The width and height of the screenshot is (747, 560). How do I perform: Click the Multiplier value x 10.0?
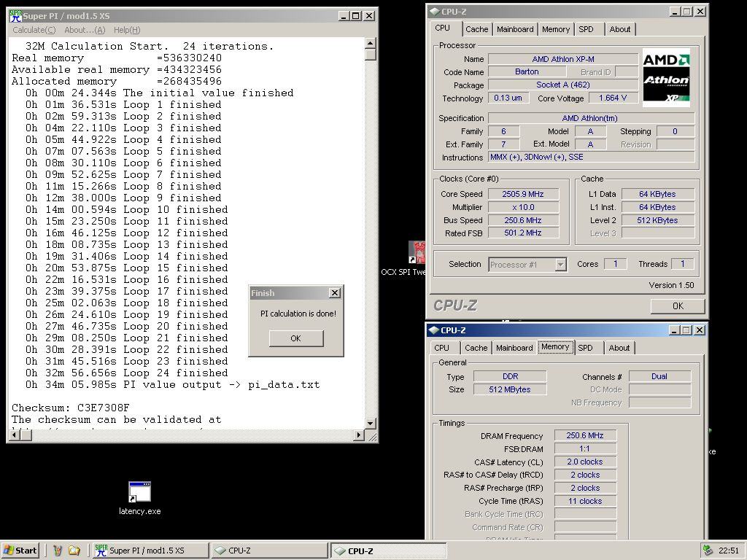point(523,207)
